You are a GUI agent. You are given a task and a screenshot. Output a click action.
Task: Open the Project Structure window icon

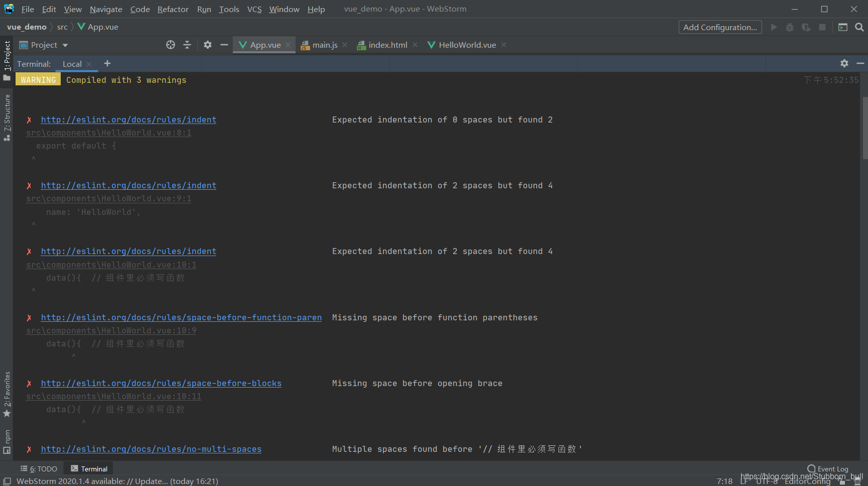click(x=843, y=27)
